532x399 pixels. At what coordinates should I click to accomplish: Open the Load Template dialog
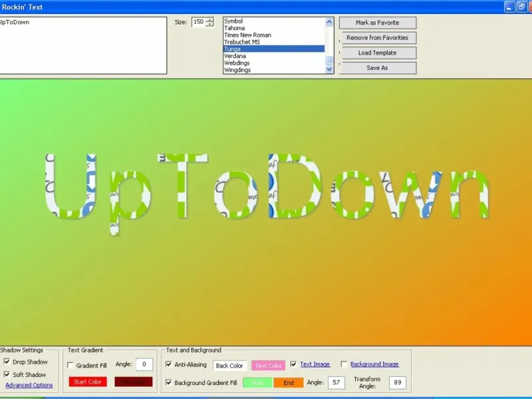coord(378,53)
